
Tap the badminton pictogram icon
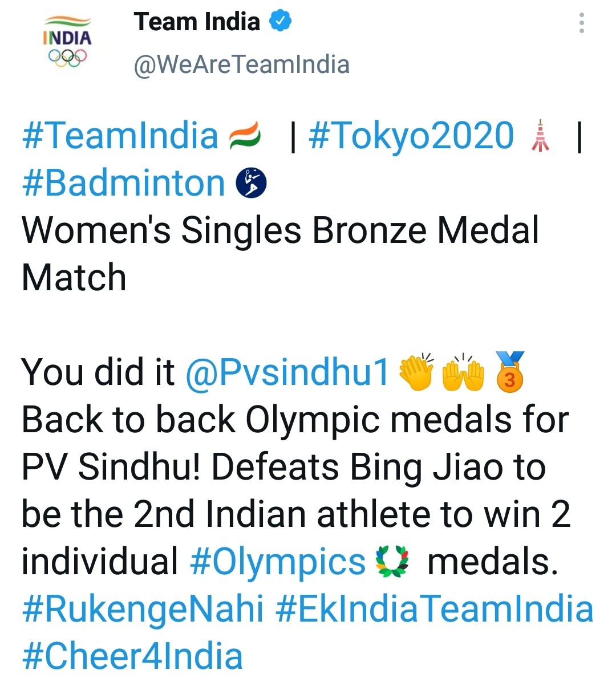(x=252, y=183)
